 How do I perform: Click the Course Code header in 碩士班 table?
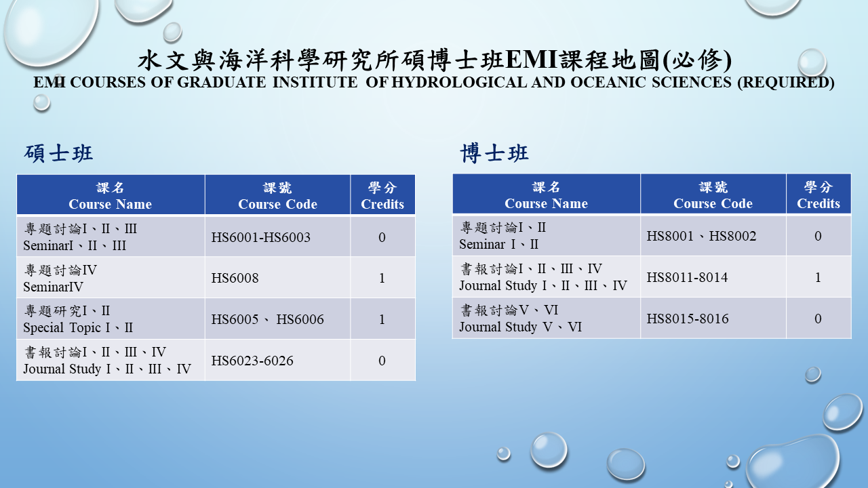[277, 195]
